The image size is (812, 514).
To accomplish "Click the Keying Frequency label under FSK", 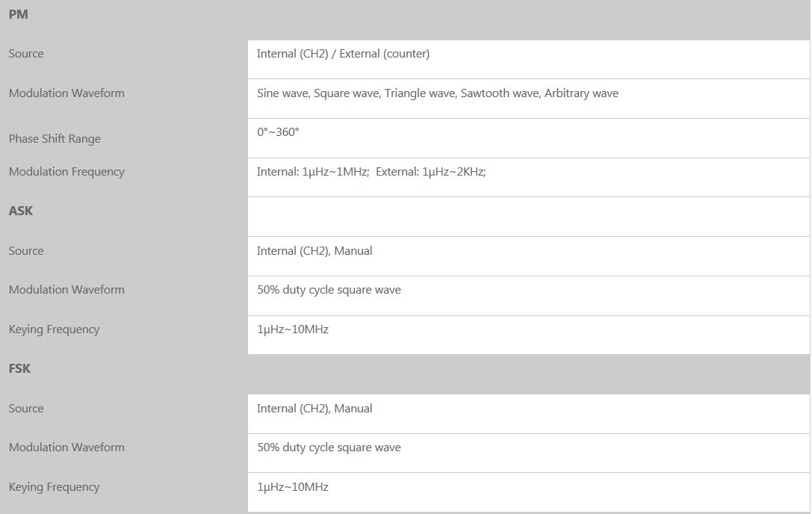I will pos(54,487).
